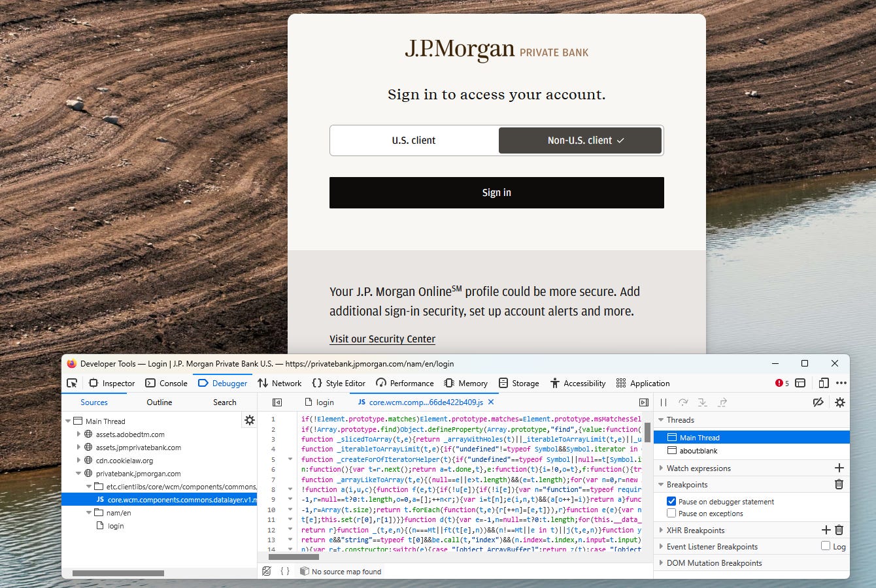The image size is (876, 588).
Task: Click the Step in icon
Action: (x=703, y=402)
